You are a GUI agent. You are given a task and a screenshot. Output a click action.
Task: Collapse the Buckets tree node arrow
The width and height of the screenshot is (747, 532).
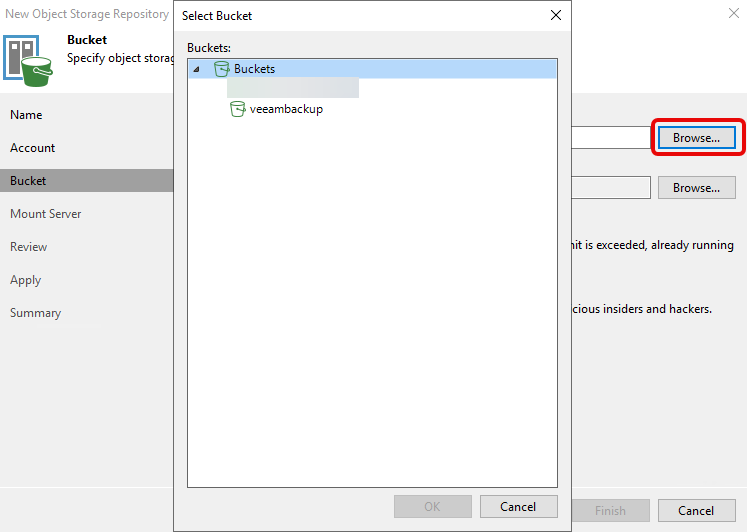(196, 69)
